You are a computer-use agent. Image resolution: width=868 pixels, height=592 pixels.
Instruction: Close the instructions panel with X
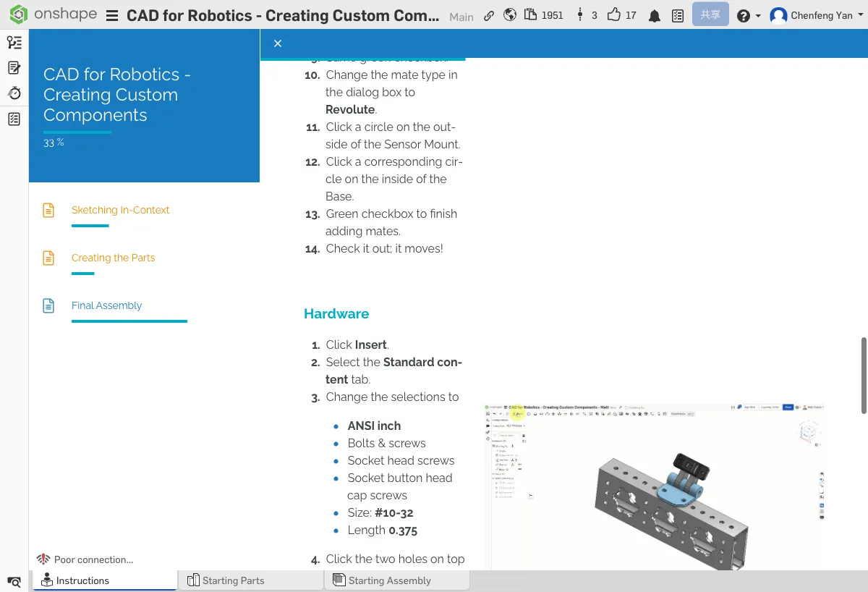pyautogui.click(x=278, y=43)
